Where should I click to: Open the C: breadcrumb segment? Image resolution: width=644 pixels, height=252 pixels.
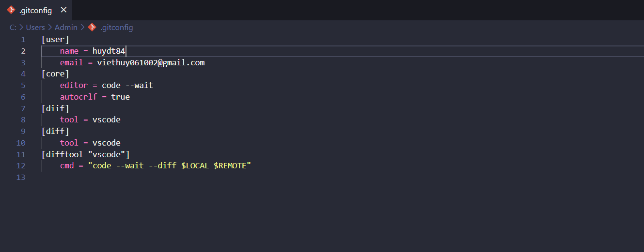(13, 28)
